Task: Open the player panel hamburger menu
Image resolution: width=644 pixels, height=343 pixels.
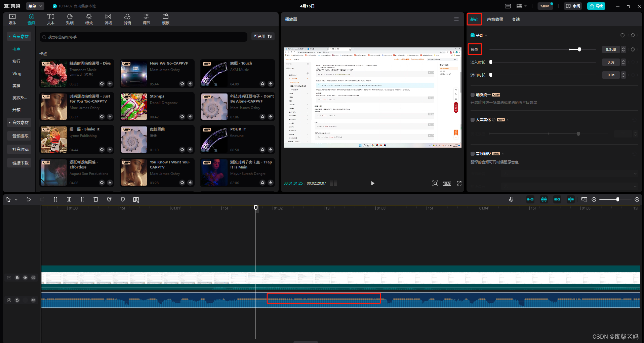Action: click(456, 19)
